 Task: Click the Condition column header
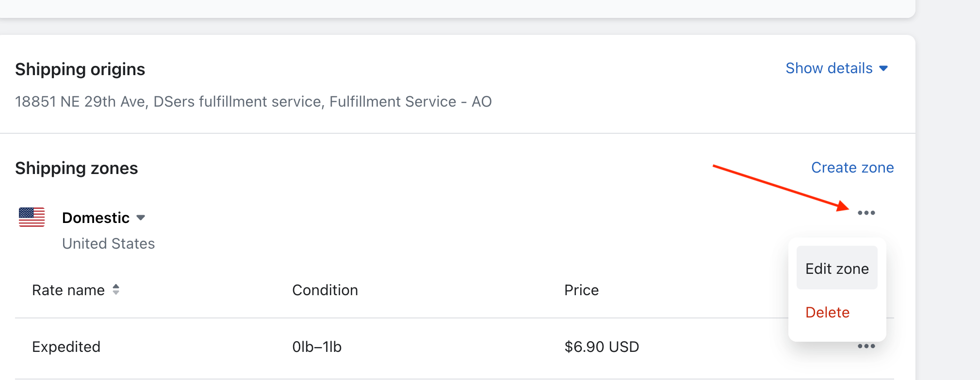pos(325,290)
